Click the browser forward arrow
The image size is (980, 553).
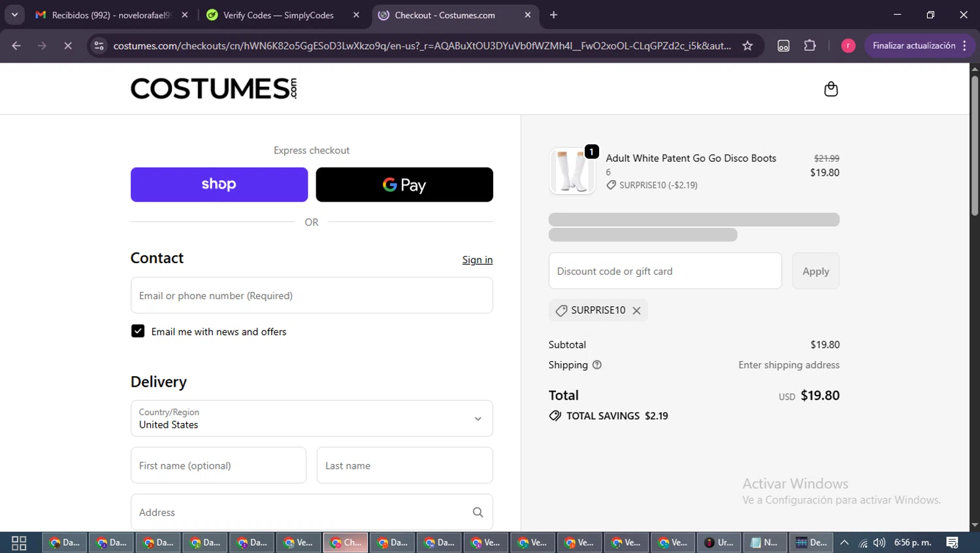[42, 46]
